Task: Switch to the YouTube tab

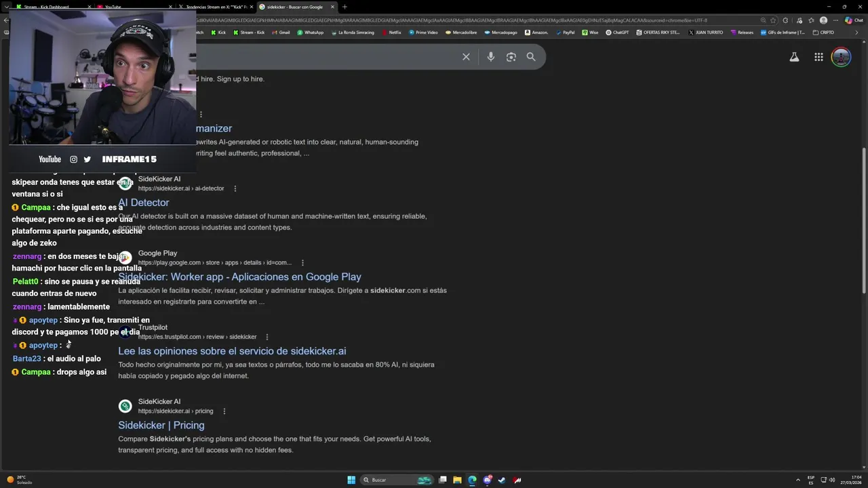Action: (136, 7)
